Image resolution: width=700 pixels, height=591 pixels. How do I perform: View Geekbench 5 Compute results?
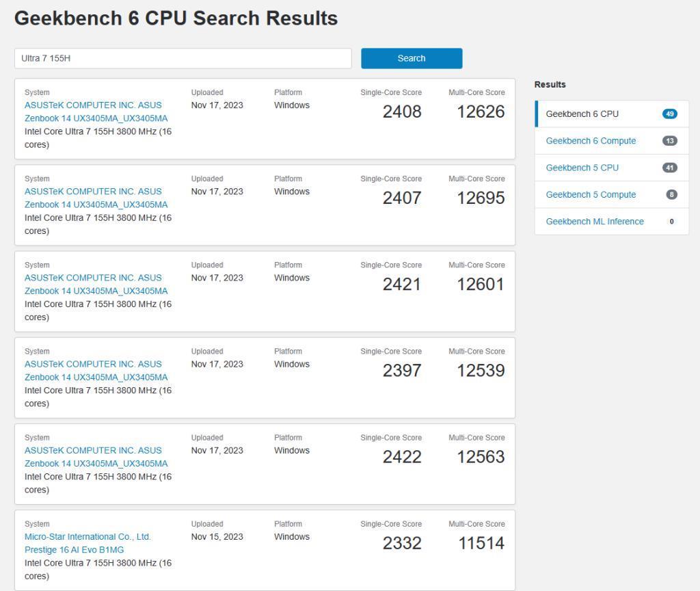coord(591,195)
